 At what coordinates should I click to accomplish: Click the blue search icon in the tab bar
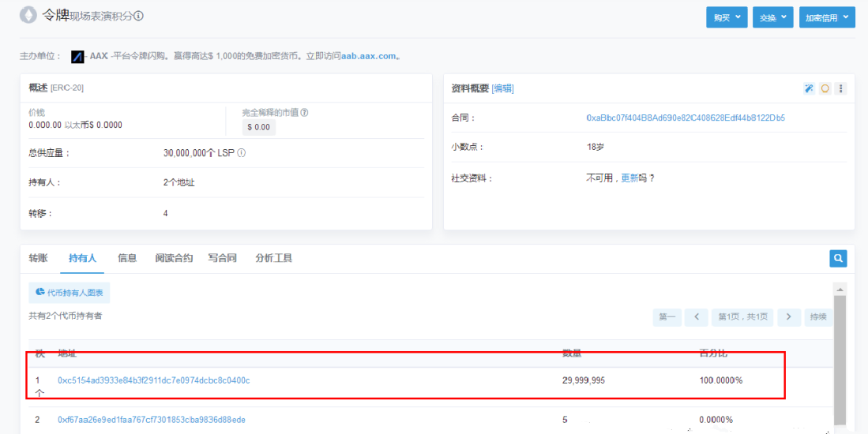(838, 258)
